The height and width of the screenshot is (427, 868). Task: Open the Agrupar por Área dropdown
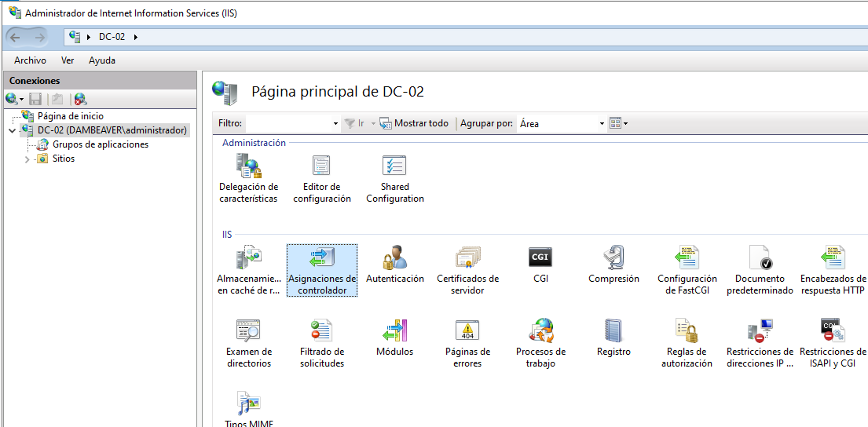pyautogui.click(x=602, y=124)
